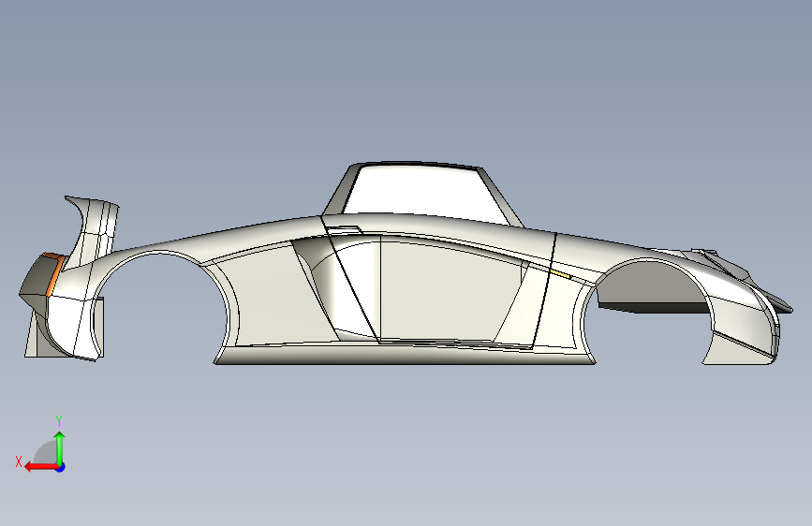Select the side skirt below the door
This screenshot has height=526, width=812.
pos(404,355)
